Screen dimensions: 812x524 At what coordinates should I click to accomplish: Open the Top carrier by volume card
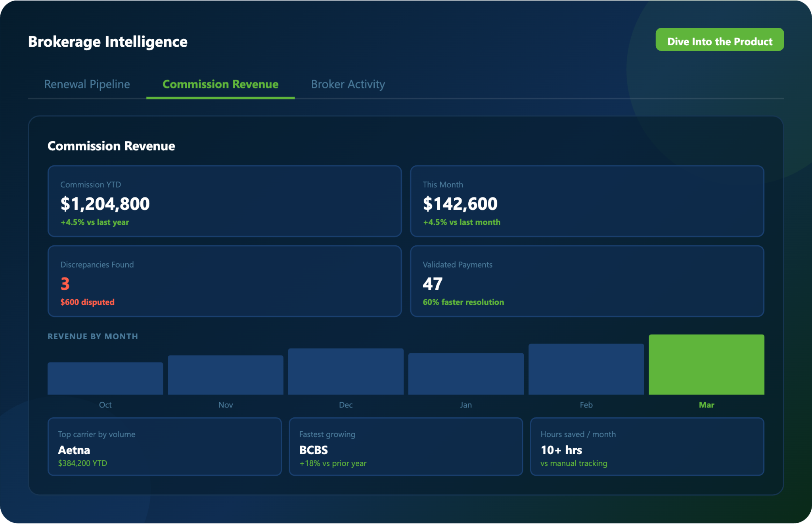165,446
